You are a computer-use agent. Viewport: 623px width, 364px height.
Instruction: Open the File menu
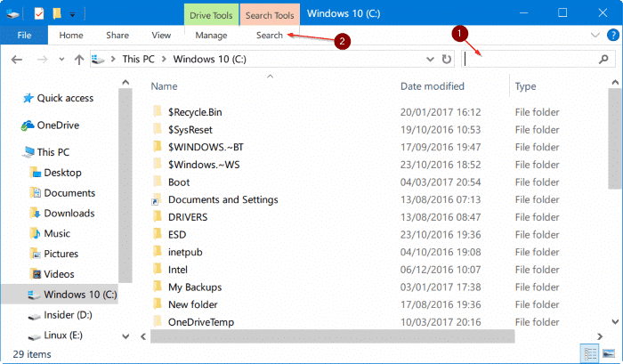click(x=24, y=35)
